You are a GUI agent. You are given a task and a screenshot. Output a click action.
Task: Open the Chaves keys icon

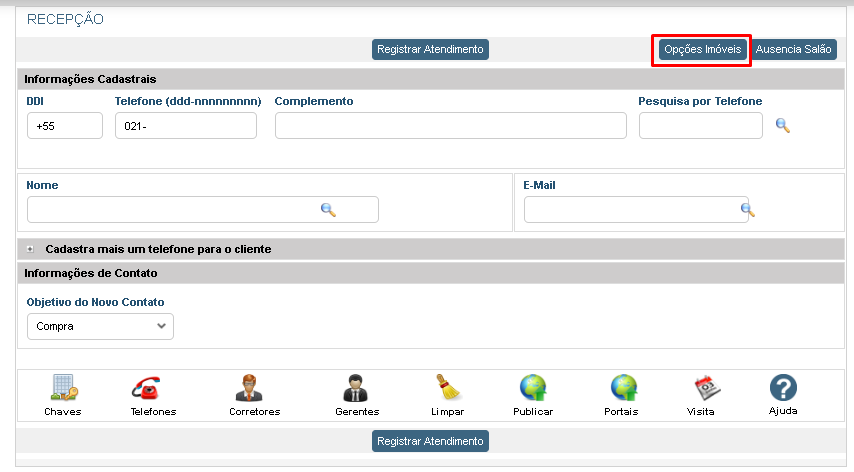63,388
